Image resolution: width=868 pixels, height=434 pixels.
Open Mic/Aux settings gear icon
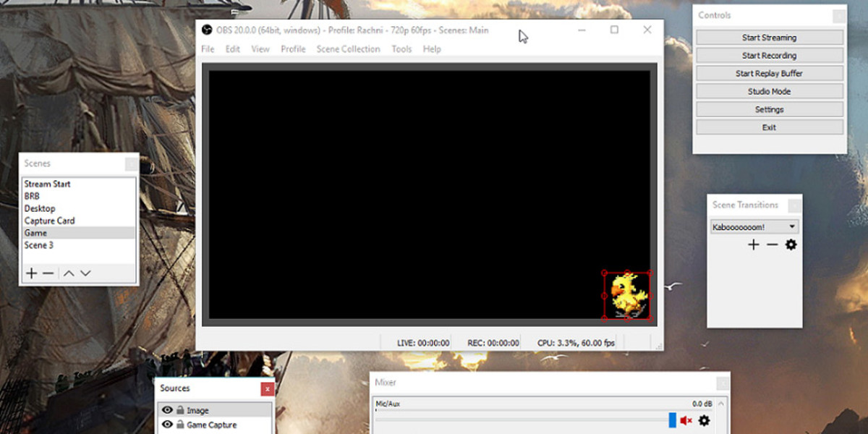pos(704,420)
